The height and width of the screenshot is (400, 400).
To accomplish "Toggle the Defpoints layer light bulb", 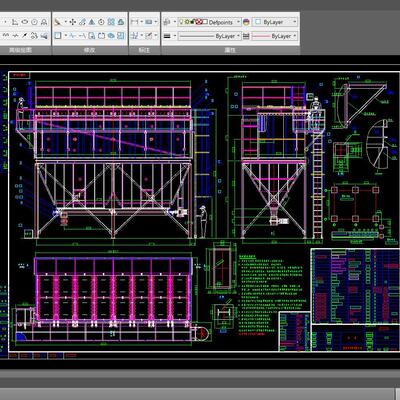I will tap(182, 22).
